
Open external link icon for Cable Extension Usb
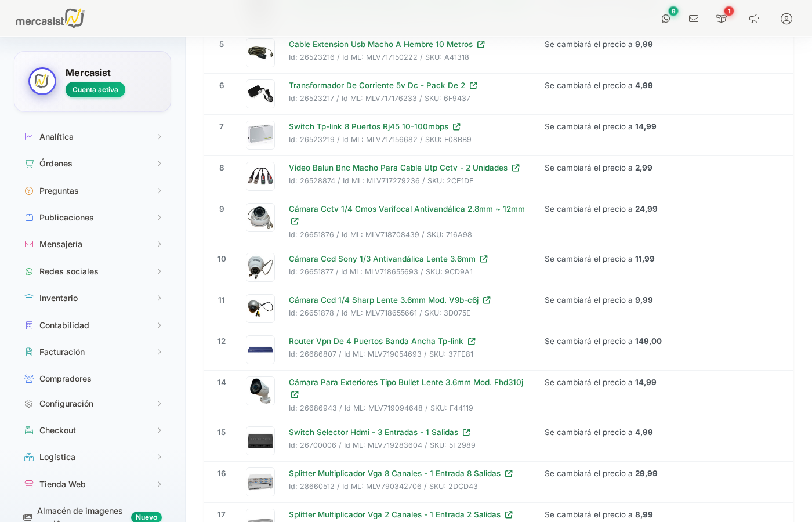[x=481, y=45]
